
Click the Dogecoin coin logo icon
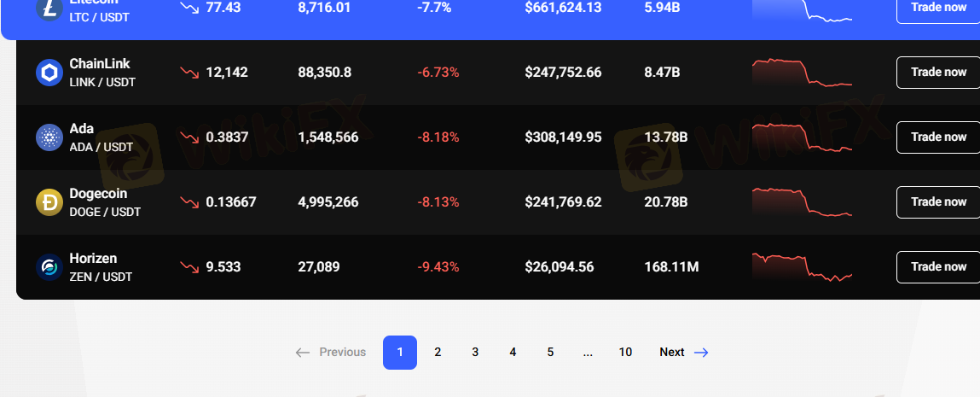[x=49, y=202]
